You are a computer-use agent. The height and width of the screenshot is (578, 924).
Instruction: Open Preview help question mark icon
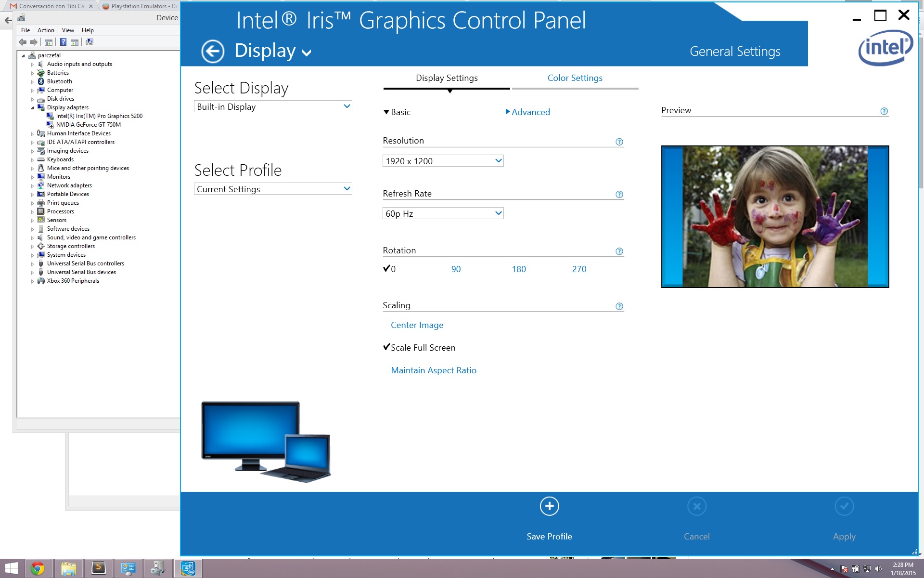click(884, 111)
